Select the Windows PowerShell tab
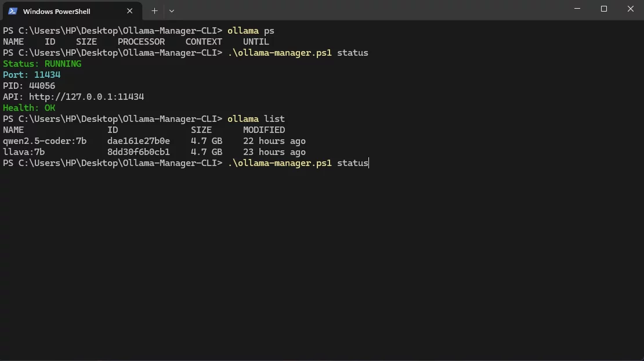The image size is (644, 361). (x=73, y=11)
